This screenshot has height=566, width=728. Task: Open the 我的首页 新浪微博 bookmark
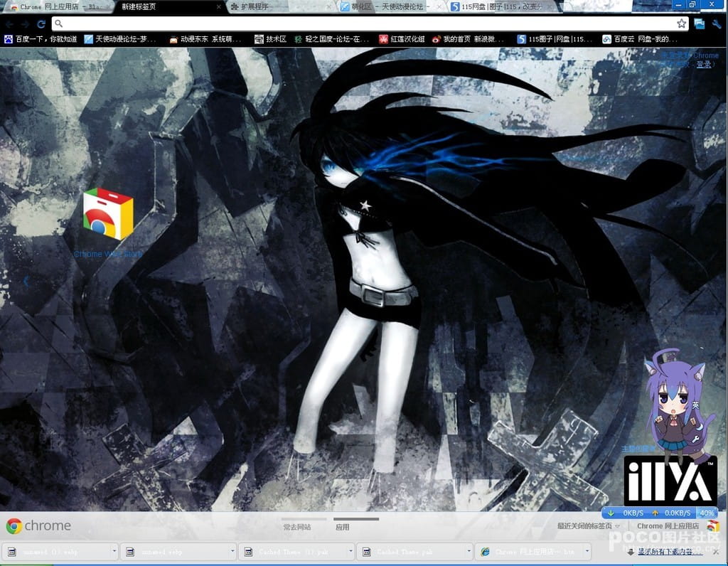468,40
